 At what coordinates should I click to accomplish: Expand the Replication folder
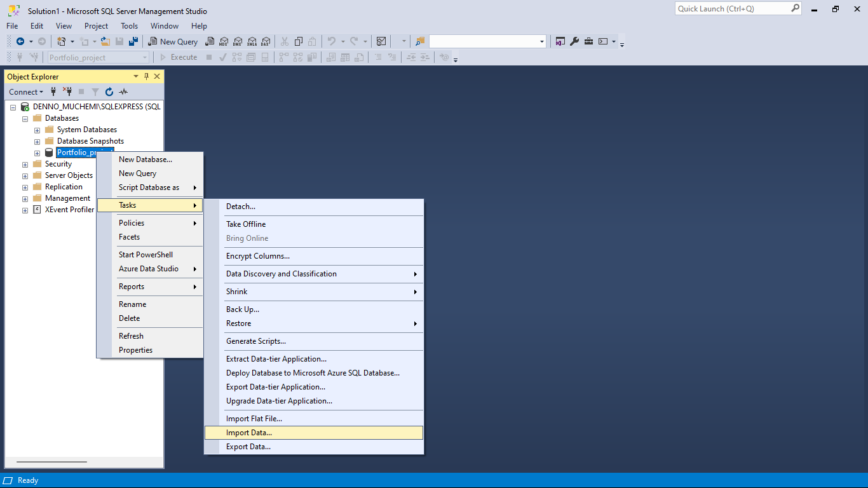coord(25,187)
